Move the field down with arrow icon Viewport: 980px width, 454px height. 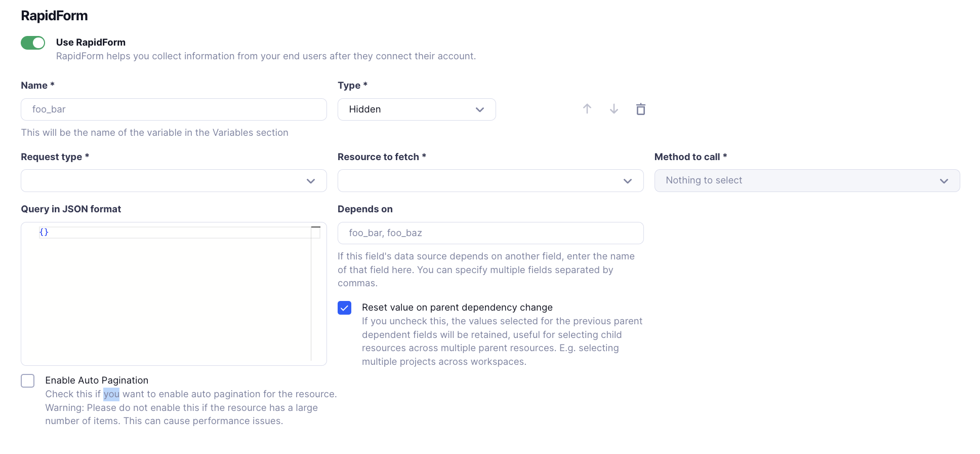614,109
